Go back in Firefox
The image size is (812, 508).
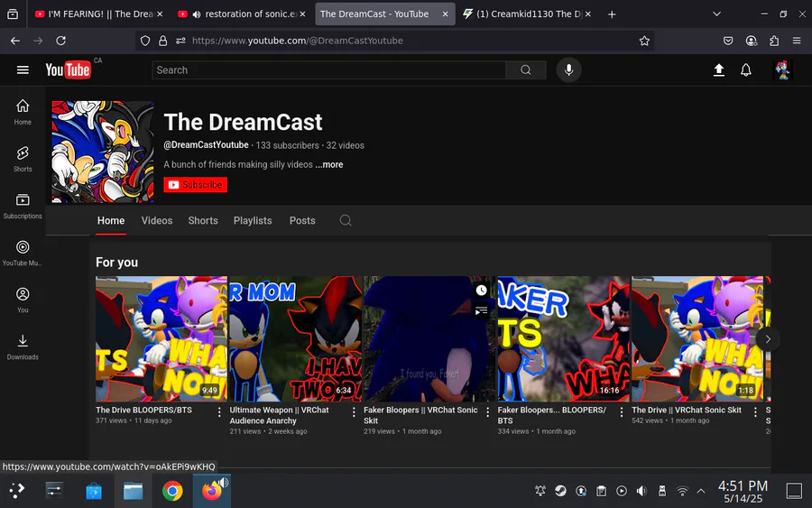(15, 41)
